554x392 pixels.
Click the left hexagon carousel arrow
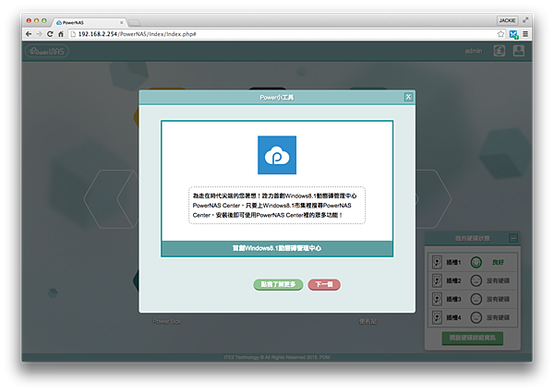pyautogui.click(x=112, y=199)
